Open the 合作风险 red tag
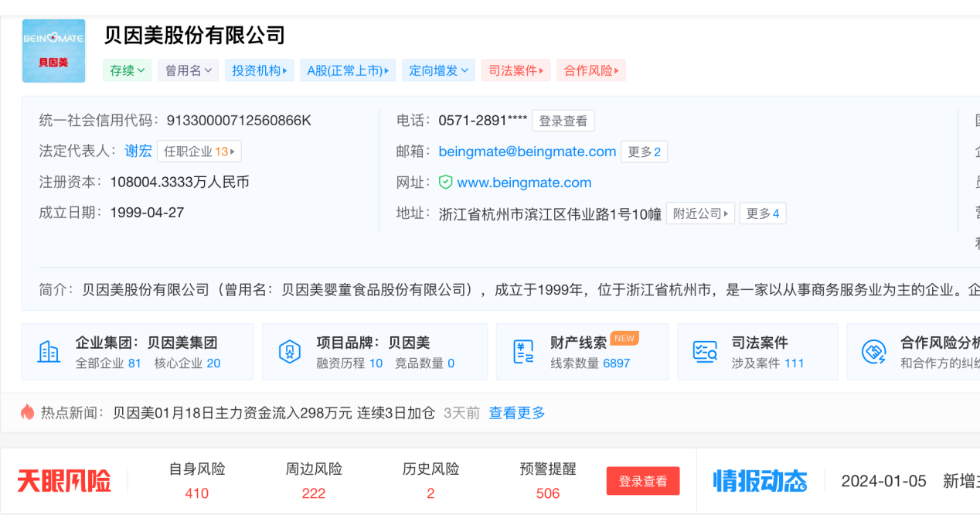The width and height of the screenshot is (980, 515). tap(591, 70)
